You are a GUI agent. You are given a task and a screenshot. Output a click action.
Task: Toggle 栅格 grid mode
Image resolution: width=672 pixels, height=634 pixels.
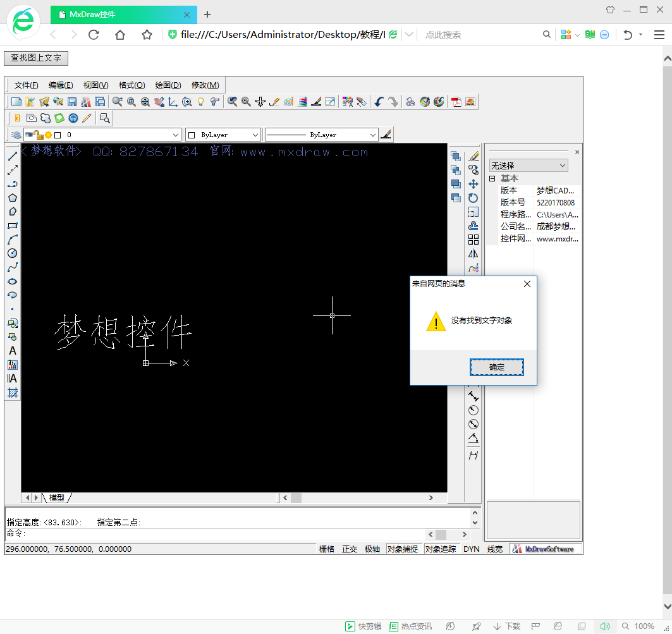point(327,549)
